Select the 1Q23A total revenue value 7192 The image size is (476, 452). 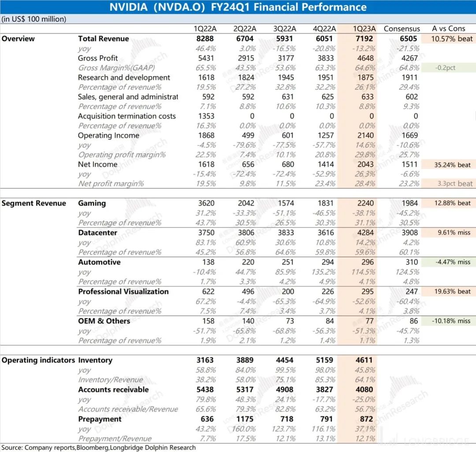point(364,38)
